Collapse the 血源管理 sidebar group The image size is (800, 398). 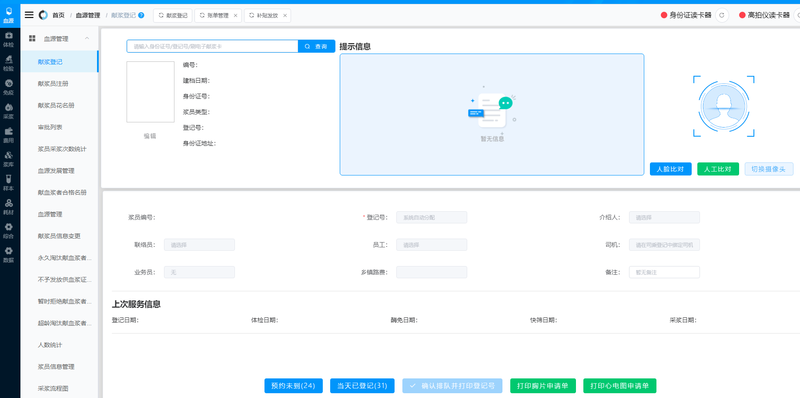coord(87,38)
